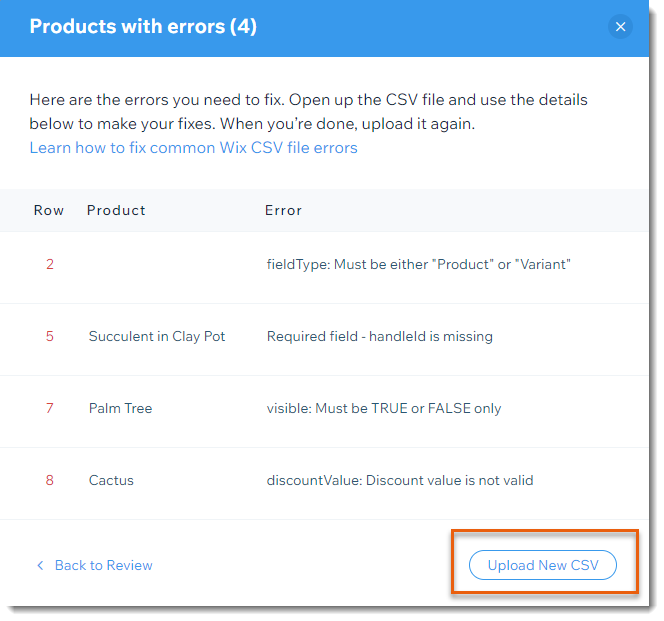Select the Succulent in Clay Pot product
Image resolution: width=664 pixels, height=621 pixels.
157,336
